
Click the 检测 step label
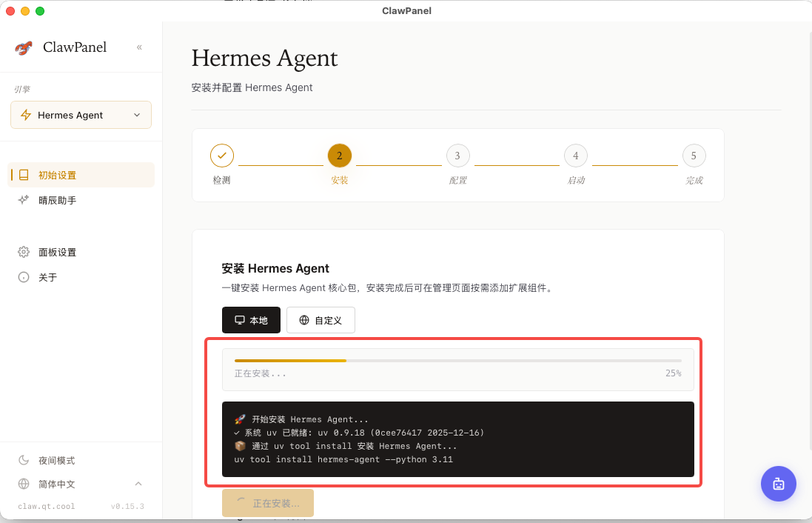coord(221,180)
